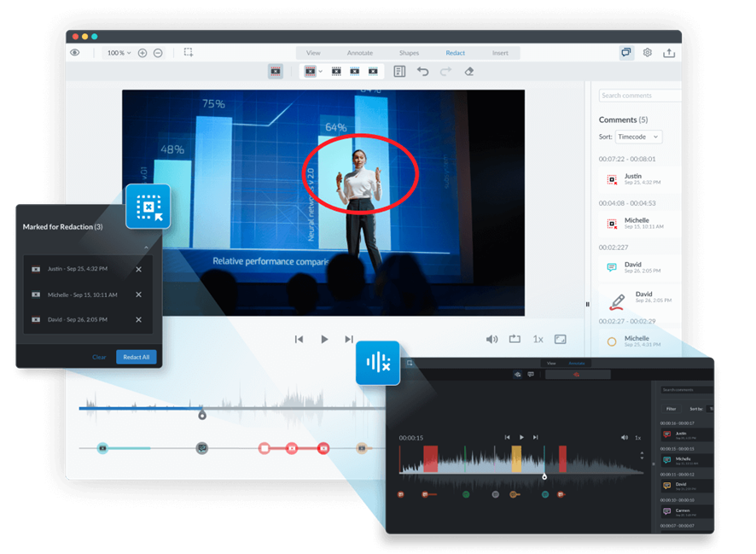Screen dimensions: 756x554
Task: Click the audio waveform playhead in dark window
Action: coord(544,477)
